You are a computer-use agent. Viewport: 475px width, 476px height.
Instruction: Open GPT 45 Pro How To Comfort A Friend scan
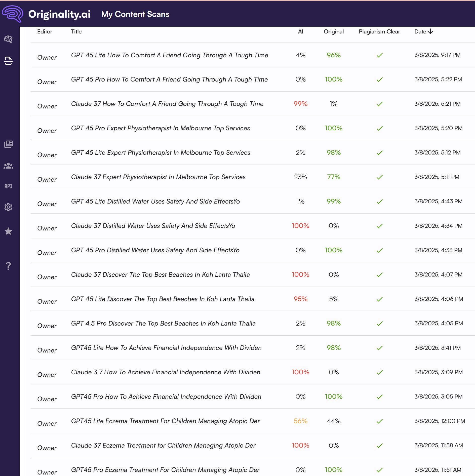click(169, 79)
